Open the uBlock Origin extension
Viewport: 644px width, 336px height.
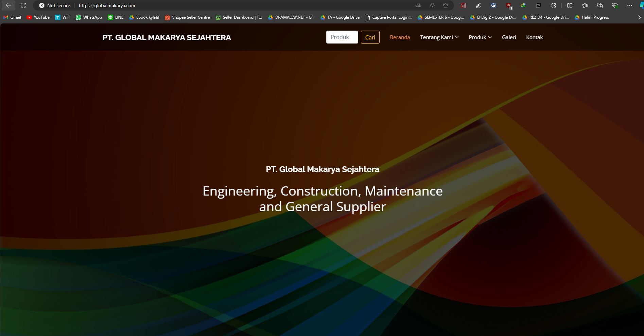509,5
